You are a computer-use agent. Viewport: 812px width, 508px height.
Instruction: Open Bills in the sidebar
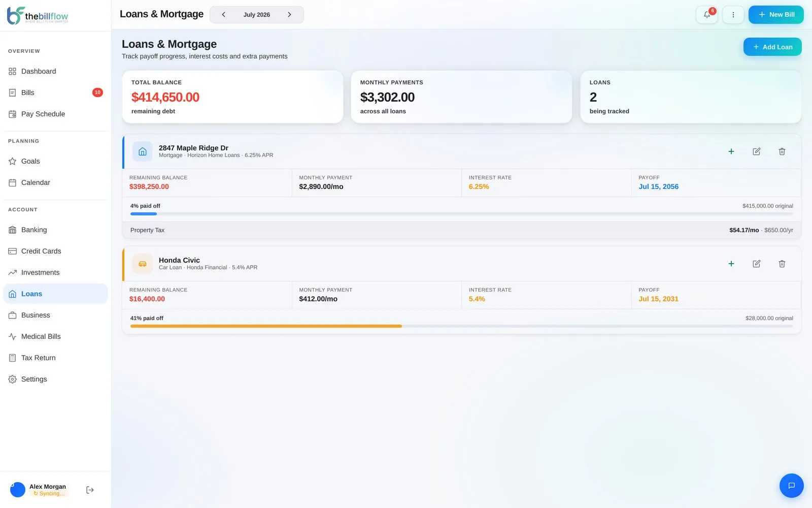click(x=55, y=92)
